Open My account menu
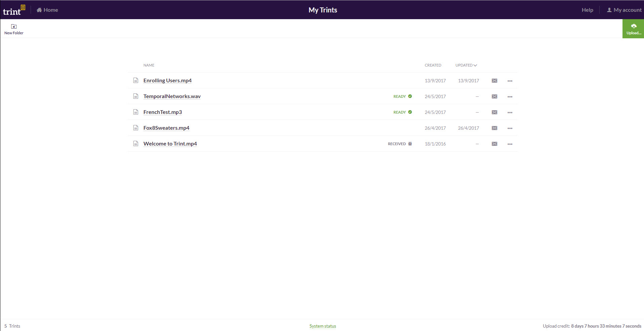This screenshot has width=644, height=331. click(624, 10)
